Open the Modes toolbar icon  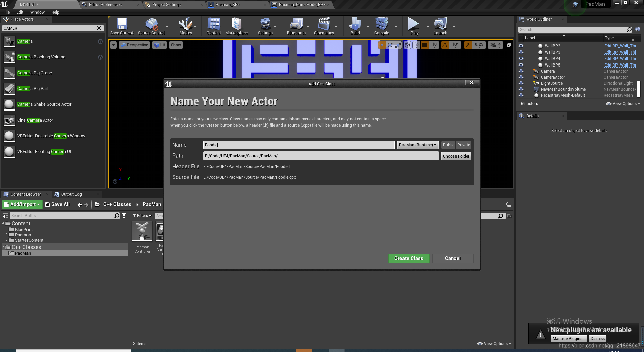point(185,26)
